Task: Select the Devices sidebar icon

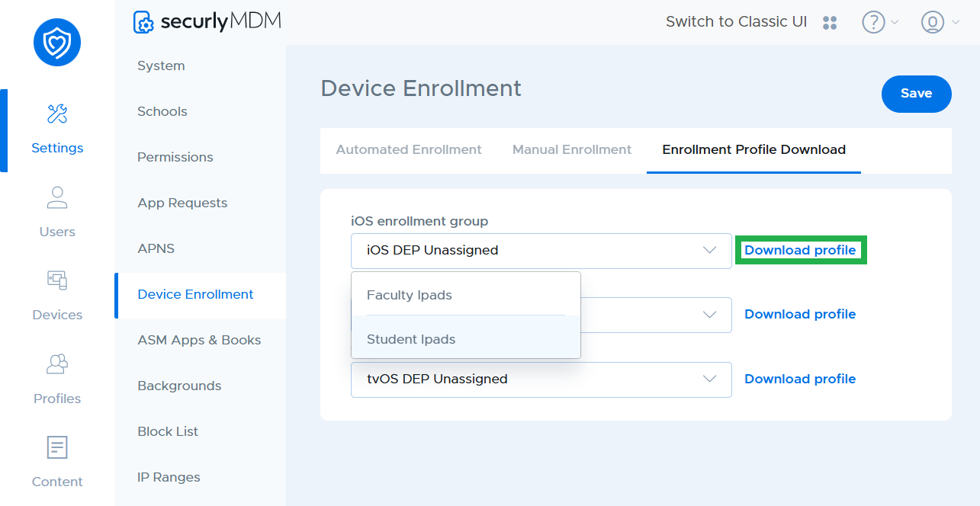Action: coord(56,280)
